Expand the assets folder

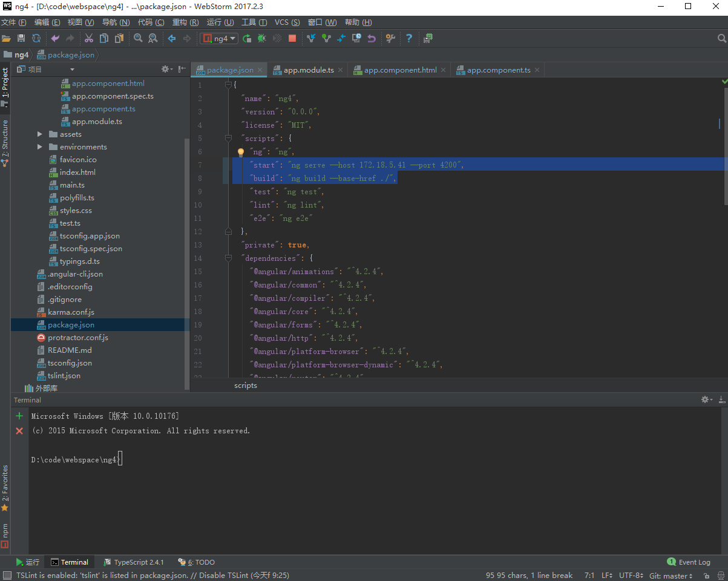click(40, 134)
